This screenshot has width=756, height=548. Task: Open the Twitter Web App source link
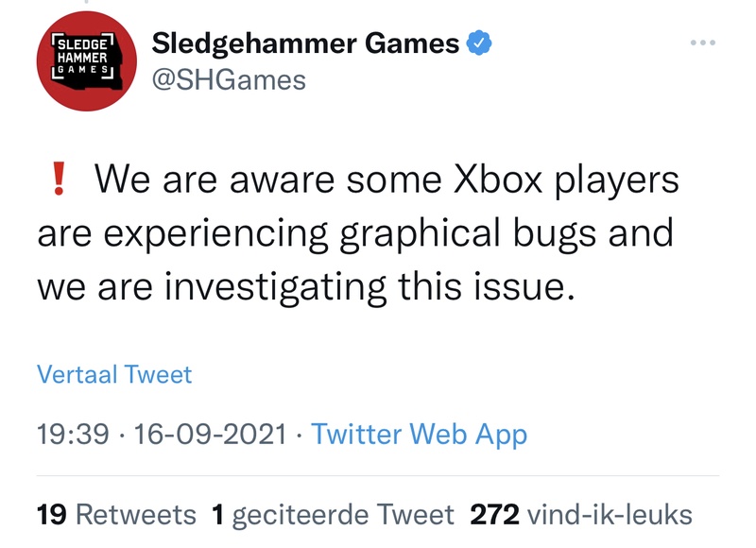pyautogui.click(x=419, y=434)
